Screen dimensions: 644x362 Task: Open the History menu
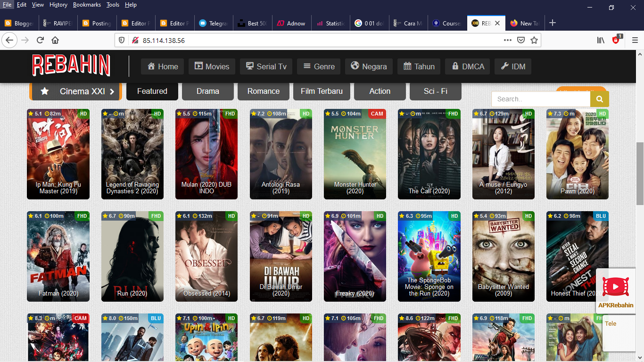pyautogui.click(x=58, y=5)
